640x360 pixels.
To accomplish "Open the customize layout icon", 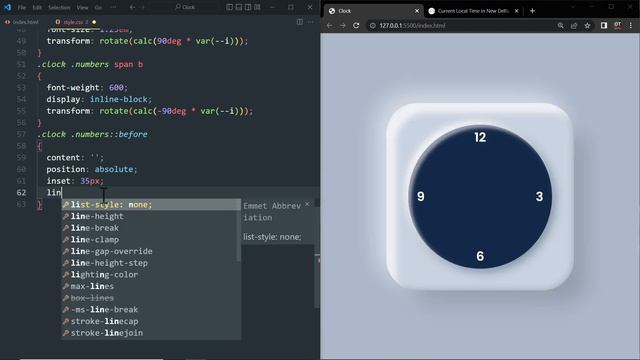I will tap(258, 7).
